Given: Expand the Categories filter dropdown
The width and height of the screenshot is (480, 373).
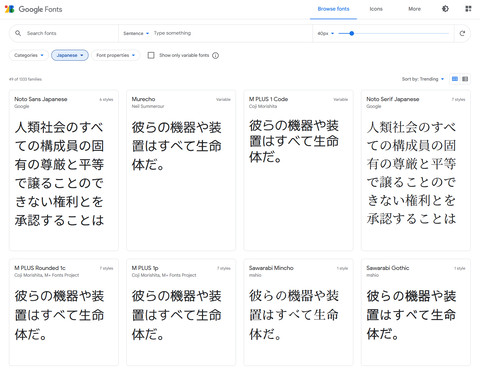Looking at the screenshot, I should coord(29,55).
